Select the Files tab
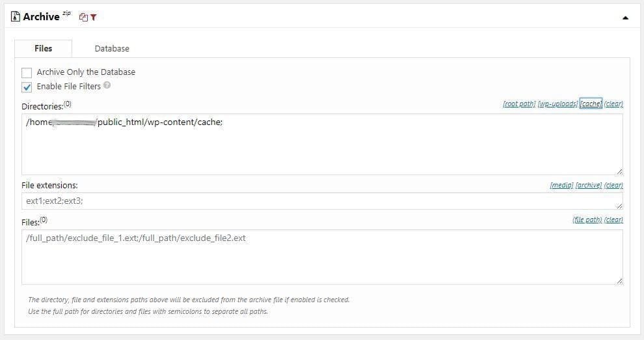Screen dimensions: 644x340 (x=43, y=48)
